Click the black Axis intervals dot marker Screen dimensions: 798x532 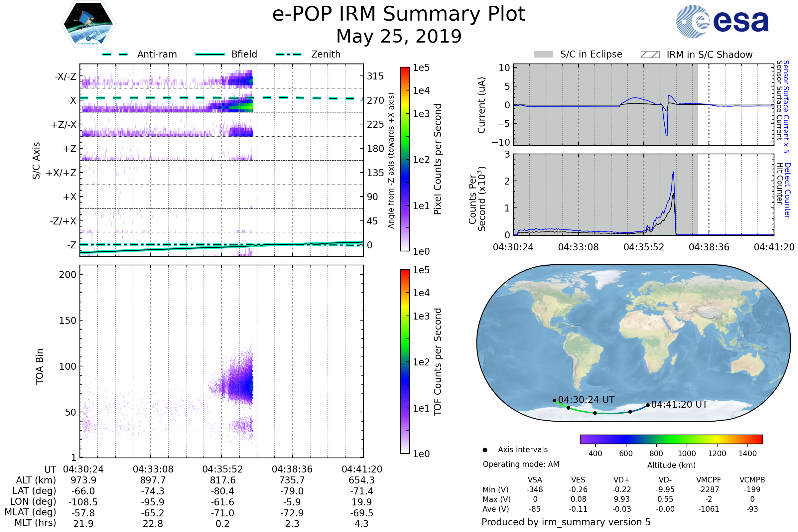pyautogui.click(x=485, y=450)
